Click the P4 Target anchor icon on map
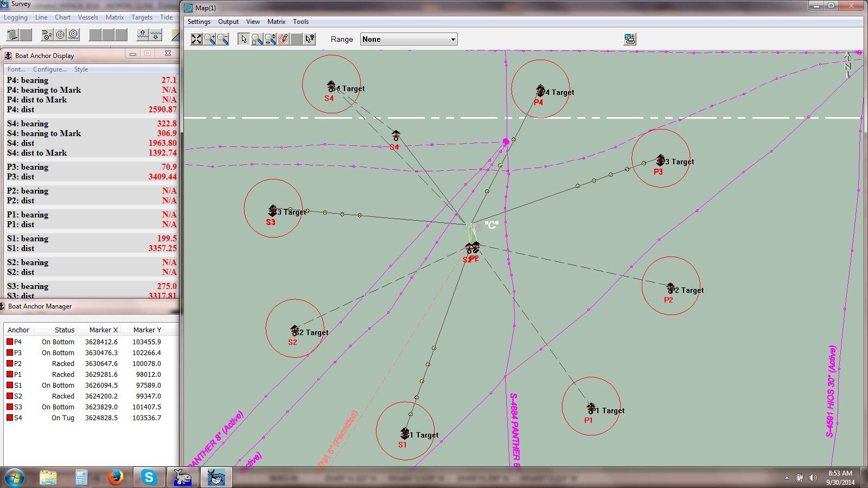Viewport: 868px width, 488px height. (x=540, y=90)
